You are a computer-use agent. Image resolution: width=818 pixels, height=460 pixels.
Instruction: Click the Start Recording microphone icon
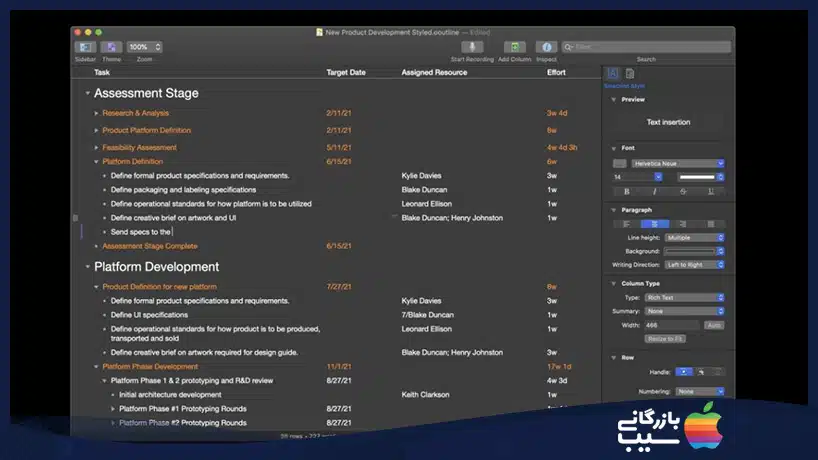click(472, 47)
